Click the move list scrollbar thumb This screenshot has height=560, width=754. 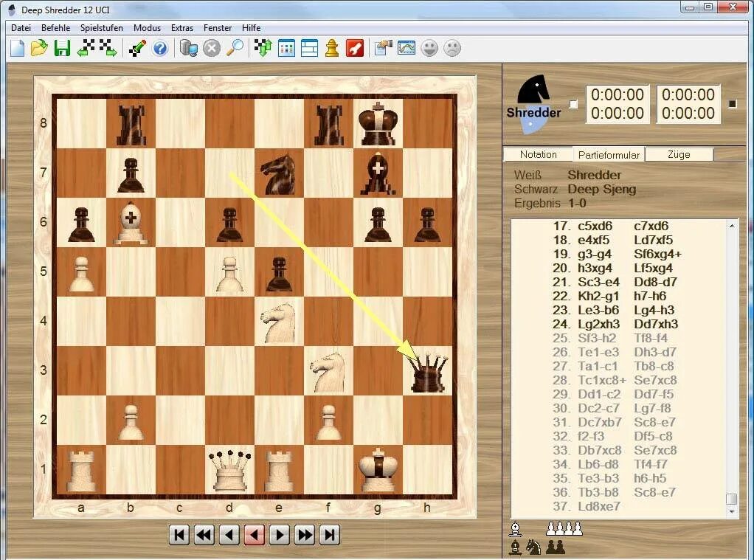[x=732, y=499]
